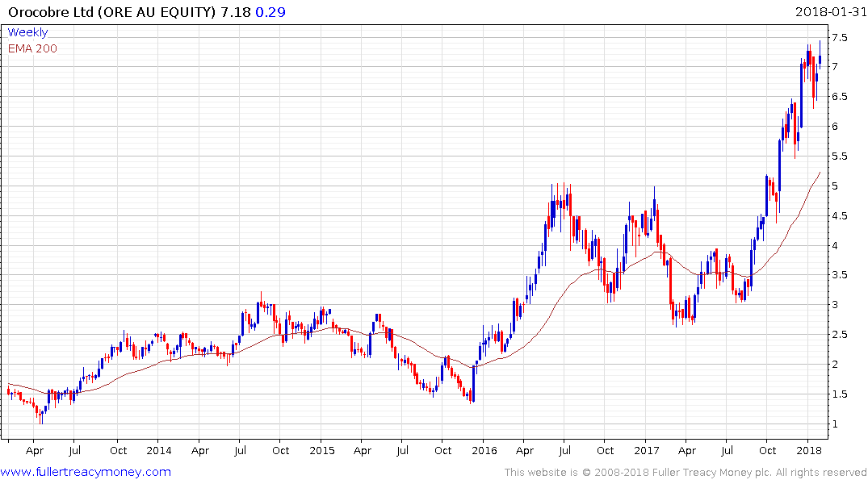
Task: Click the chart date 2018-01-31
Action: click(831, 11)
